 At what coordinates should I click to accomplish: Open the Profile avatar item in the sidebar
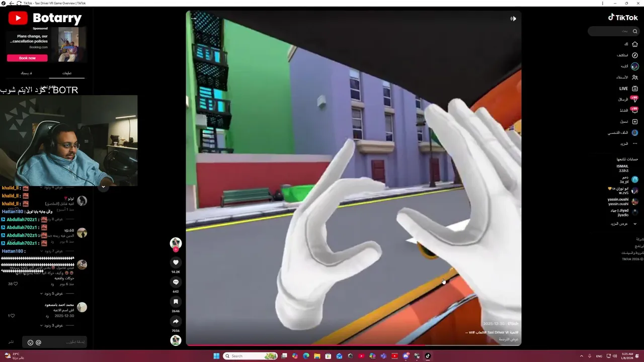[634, 133]
